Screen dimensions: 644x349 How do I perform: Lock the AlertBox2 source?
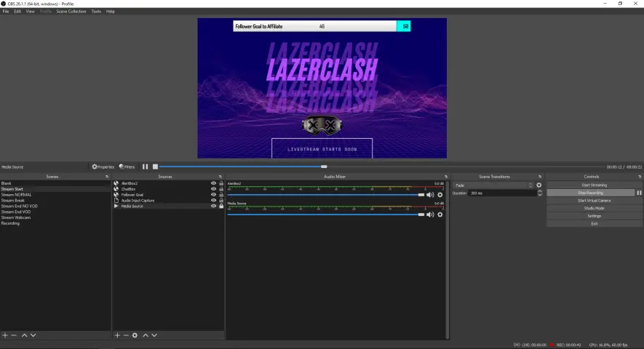(221, 183)
